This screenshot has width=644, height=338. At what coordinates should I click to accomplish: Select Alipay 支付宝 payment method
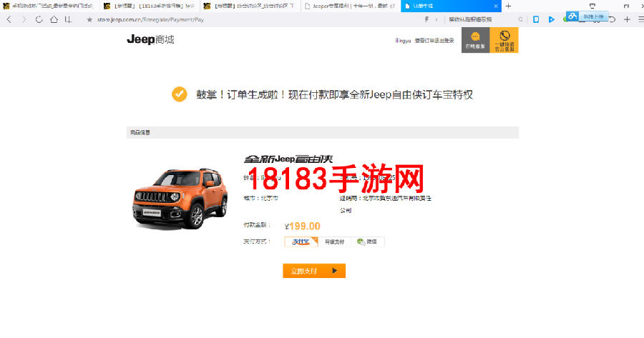pyautogui.click(x=301, y=242)
